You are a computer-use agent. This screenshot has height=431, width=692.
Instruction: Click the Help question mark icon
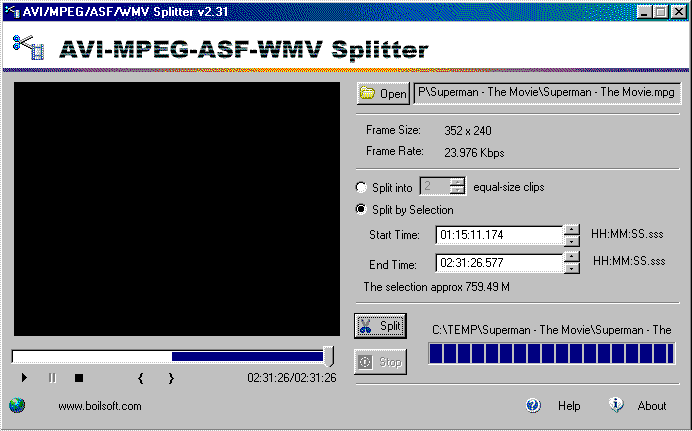tap(533, 406)
